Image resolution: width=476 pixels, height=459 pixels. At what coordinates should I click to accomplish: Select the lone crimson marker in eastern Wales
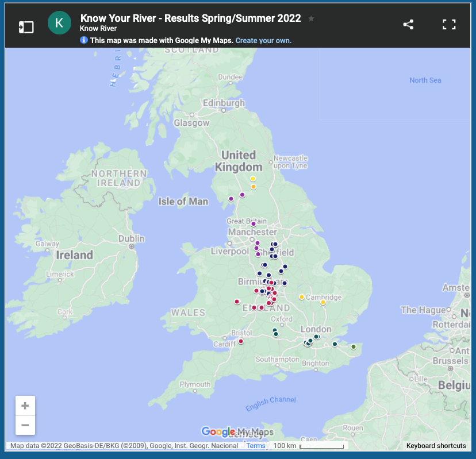[237, 302]
